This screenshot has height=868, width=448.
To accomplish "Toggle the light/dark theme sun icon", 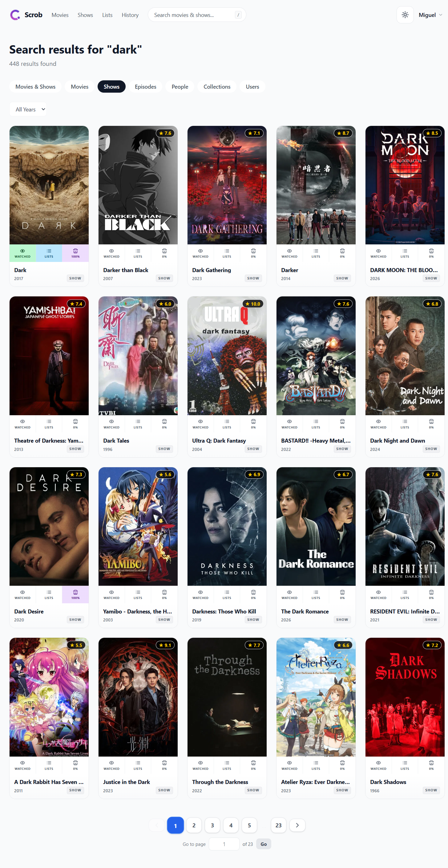I will 405,15.
